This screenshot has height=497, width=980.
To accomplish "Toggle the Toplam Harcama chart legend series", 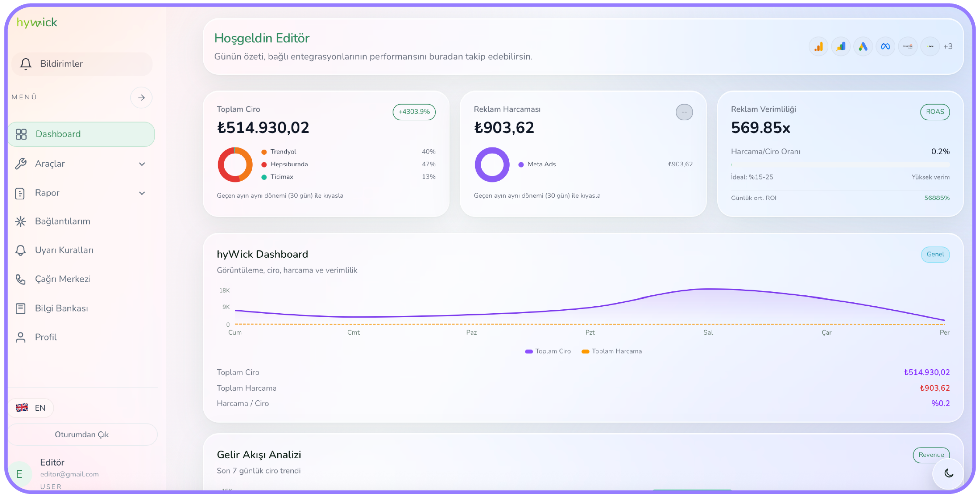I will coord(612,351).
